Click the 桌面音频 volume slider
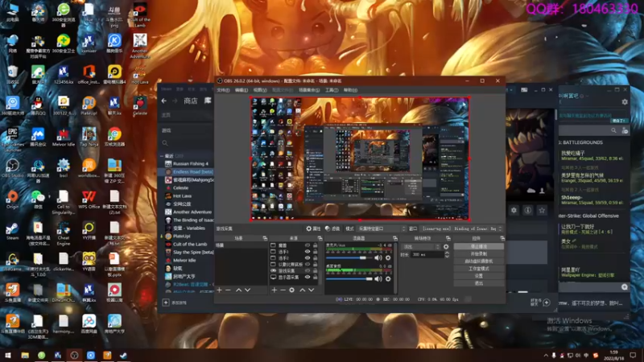644x362 pixels. pyautogui.click(x=349, y=278)
